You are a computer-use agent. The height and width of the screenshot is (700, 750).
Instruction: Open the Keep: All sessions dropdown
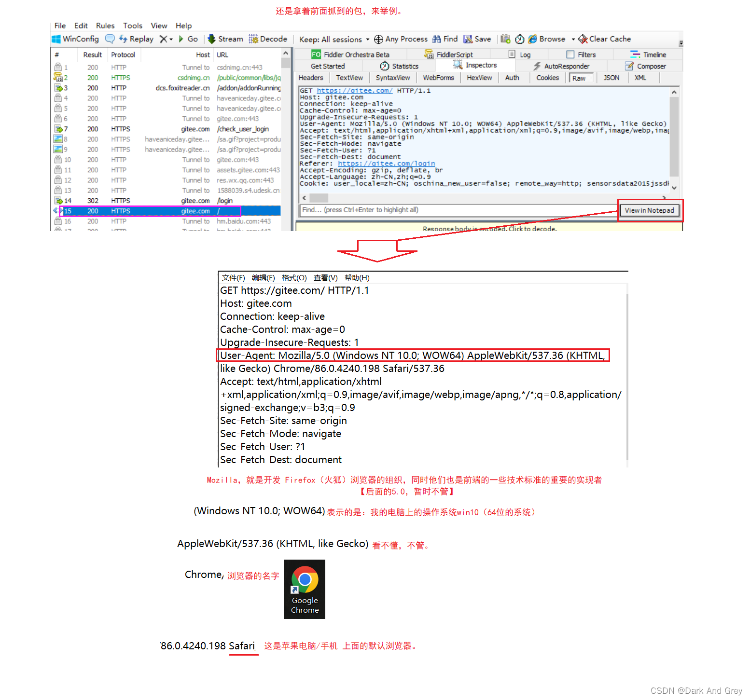[334, 40]
